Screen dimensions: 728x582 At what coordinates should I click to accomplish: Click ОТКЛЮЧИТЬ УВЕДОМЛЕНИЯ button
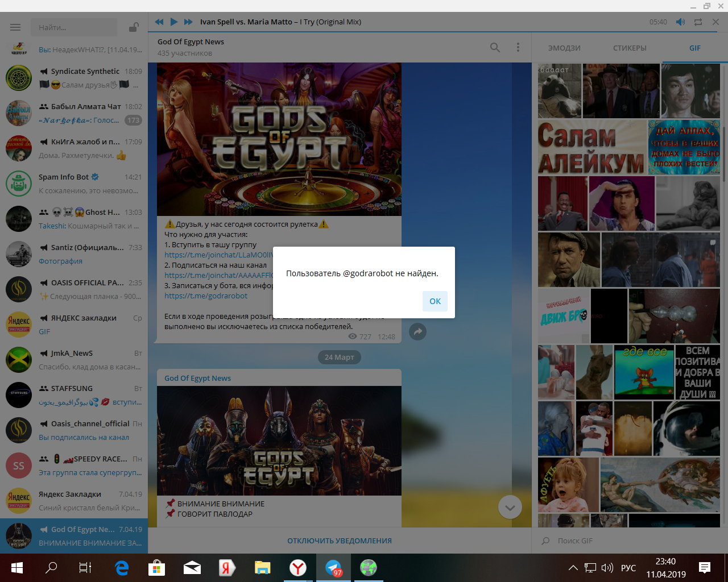[340, 541]
